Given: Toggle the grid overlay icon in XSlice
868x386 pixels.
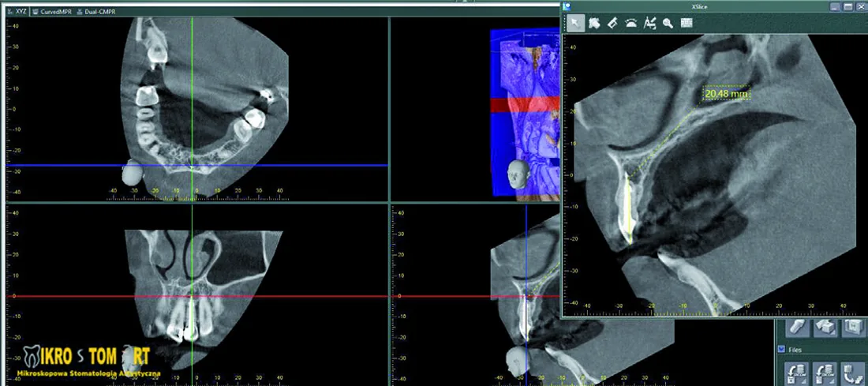Looking at the screenshot, I should pyautogui.click(x=687, y=23).
